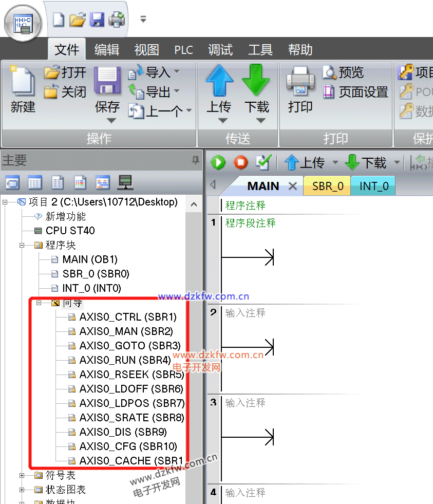
Task: Click the red Stop PLC icon
Action: tap(240, 163)
